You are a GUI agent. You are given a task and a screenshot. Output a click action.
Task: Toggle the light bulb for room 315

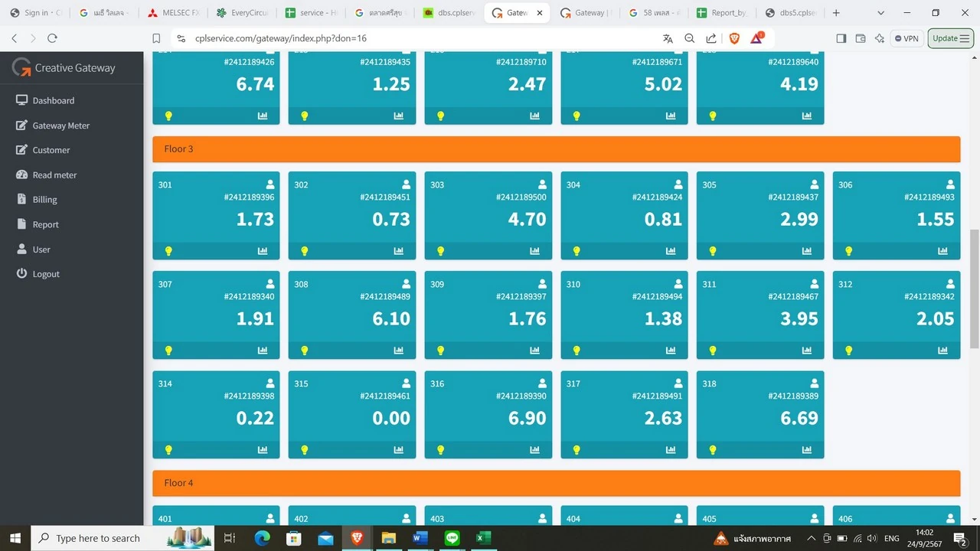coord(305,450)
